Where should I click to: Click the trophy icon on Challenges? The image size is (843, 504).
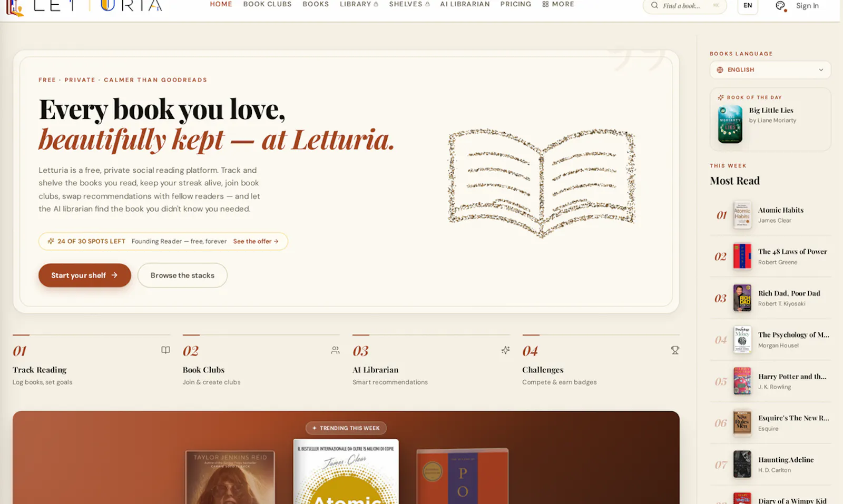point(675,350)
